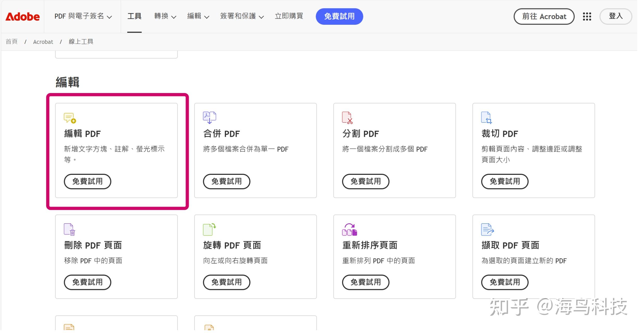Click 免費試用 under 分割 PDF
This screenshot has height=333, width=644.
pyautogui.click(x=366, y=181)
